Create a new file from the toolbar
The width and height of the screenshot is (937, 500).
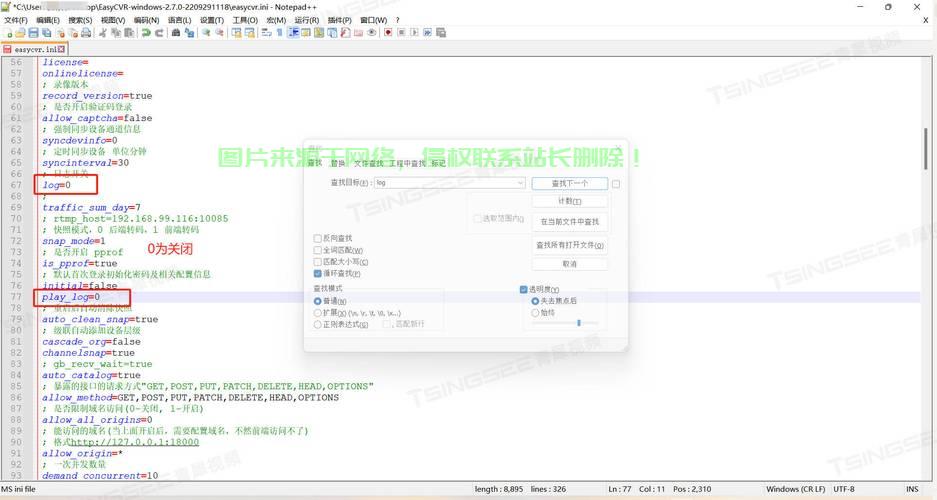coord(8,33)
